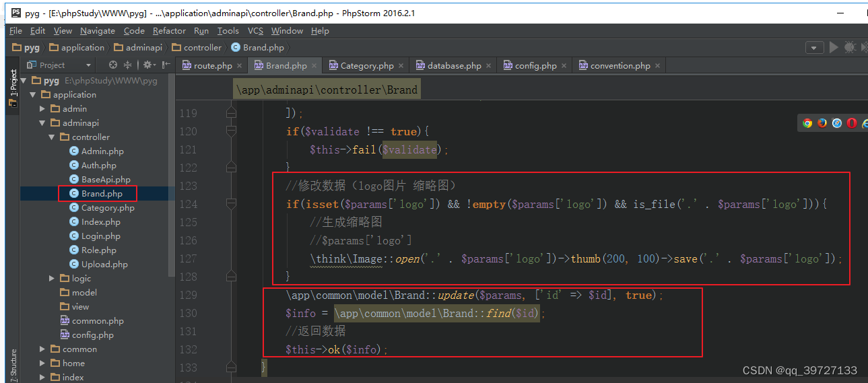The width and height of the screenshot is (868, 383).
Task: Close the database.php tab
Action: [x=489, y=66]
